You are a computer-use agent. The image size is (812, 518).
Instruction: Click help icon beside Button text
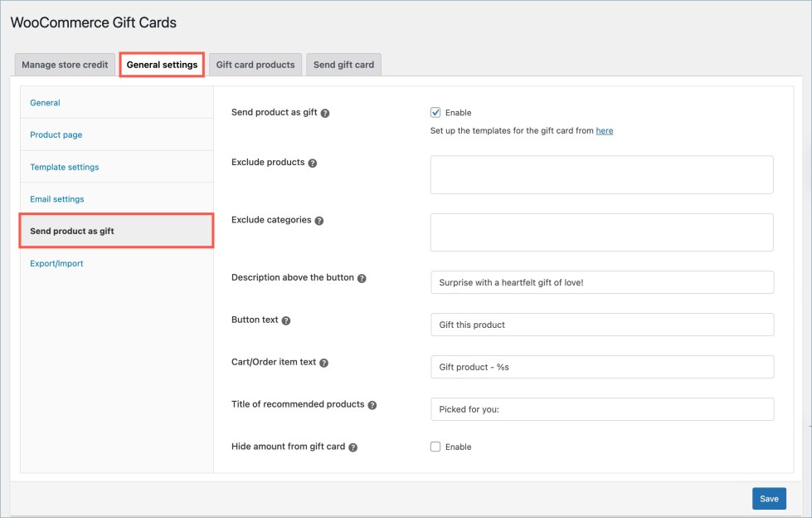click(x=286, y=320)
